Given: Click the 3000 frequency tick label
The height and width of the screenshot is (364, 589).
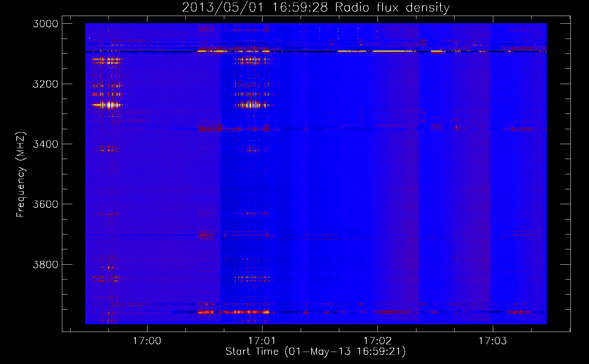Looking at the screenshot, I should pyautogui.click(x=46, y=24).
